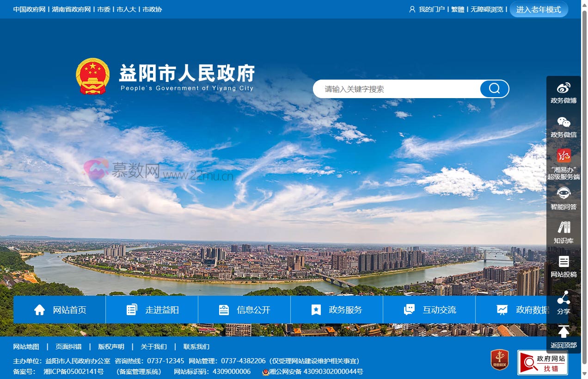
Task: Open the 中国政府网 top link
Action: [29, 9]
